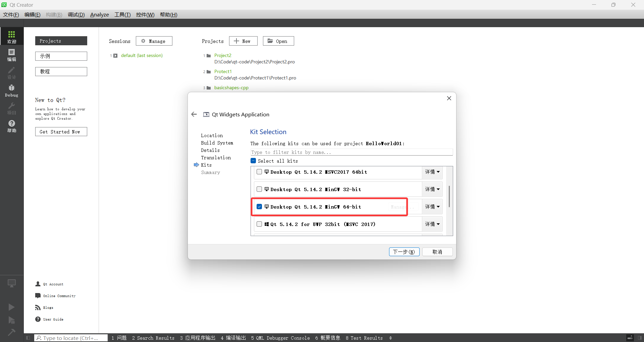
Task: Check Qt 5.14.2 for UWP 32bit kit
Action: click(x=259, y=224)
